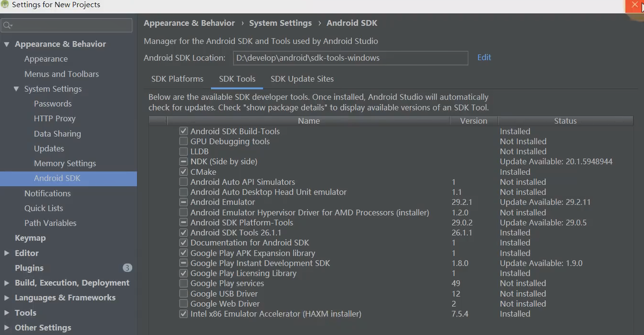Close the Settings for New Projects window

[x=634, y=5]
